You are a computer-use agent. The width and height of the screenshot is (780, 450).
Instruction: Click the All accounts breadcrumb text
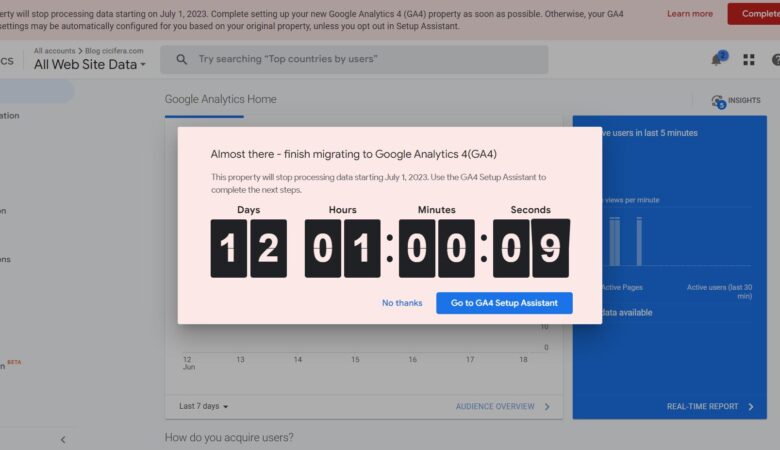pyautogui.click(x=52, y=50)
